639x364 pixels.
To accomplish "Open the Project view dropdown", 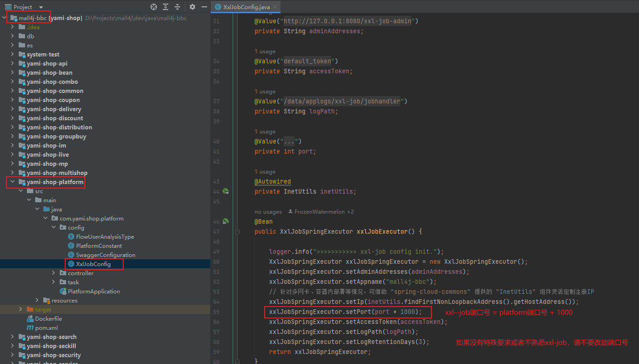I will (x=41, y=7).
